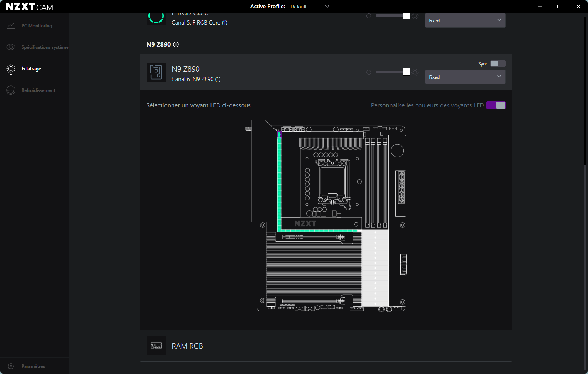Select the teal horizontal LED strip below NZXT label
Image resolution: width=588 pixels, height=374 pixels.
coord(319,230)
